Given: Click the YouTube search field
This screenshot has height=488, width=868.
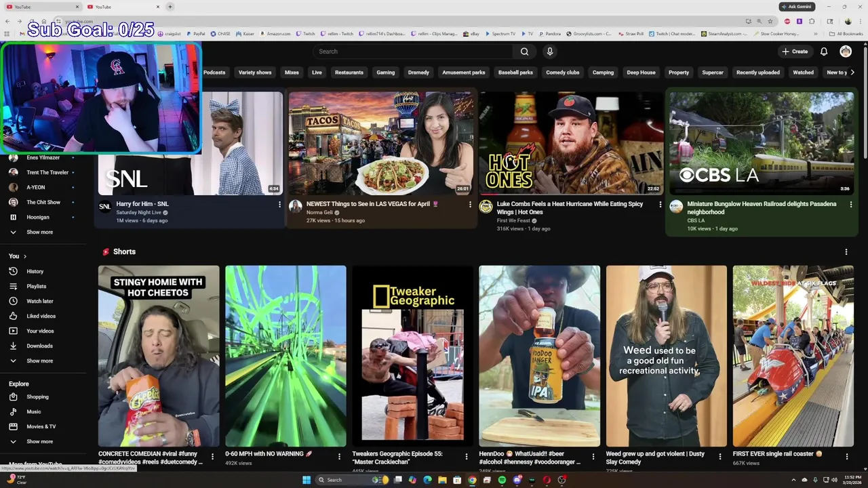Looking at the screenshot, I should coord(412,52).
